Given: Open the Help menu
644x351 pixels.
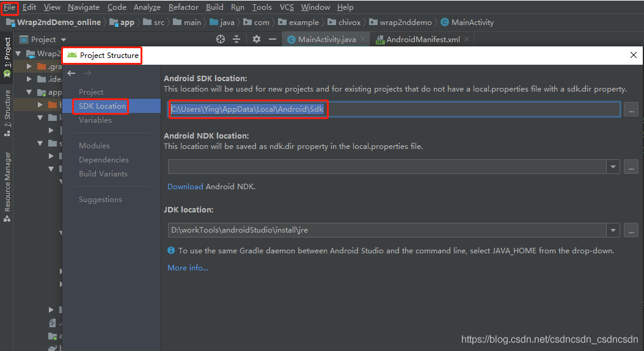Looking at the screenshot, I should pos(345,7).
